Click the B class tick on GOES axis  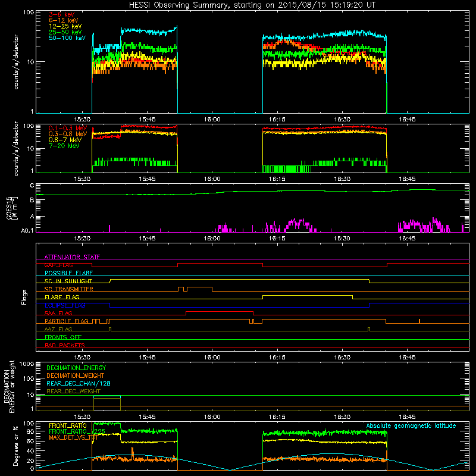(32, 201)
